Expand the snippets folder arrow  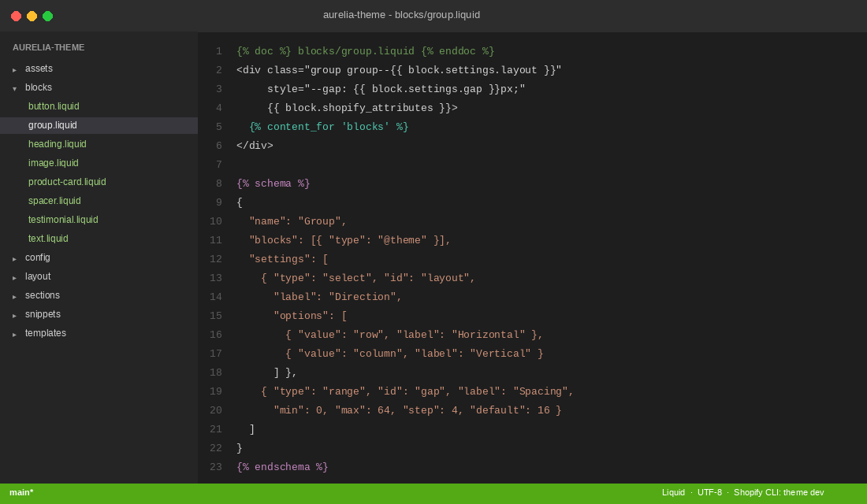click(x=14, y=315)
